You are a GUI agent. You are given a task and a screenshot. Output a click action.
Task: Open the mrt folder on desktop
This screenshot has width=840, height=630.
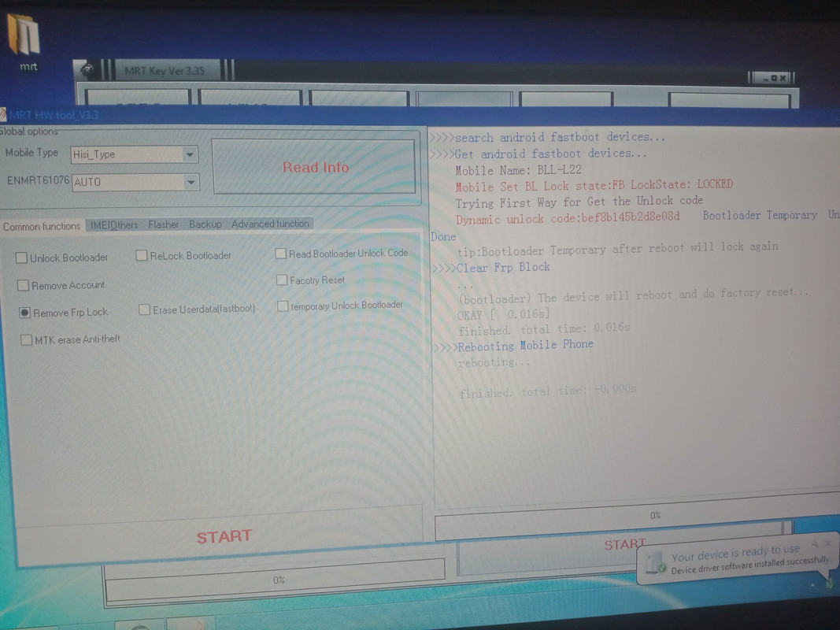click(x=24, y=41)
